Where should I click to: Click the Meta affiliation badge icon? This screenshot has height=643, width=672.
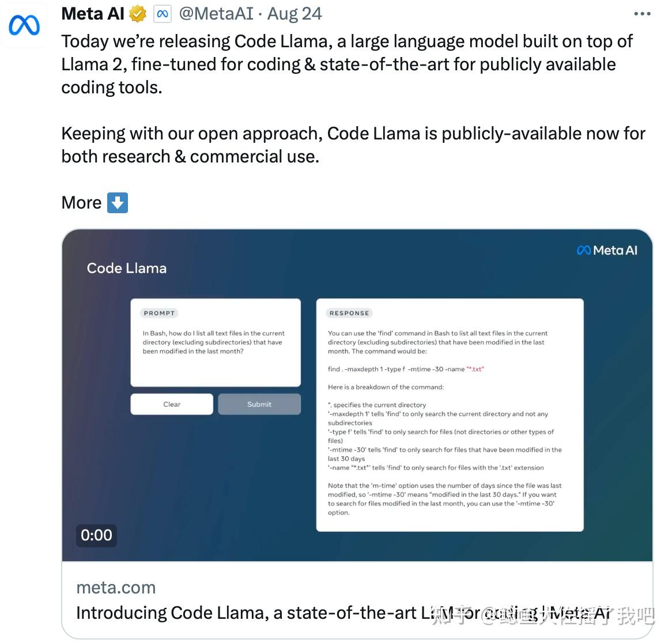pos(163,14)
